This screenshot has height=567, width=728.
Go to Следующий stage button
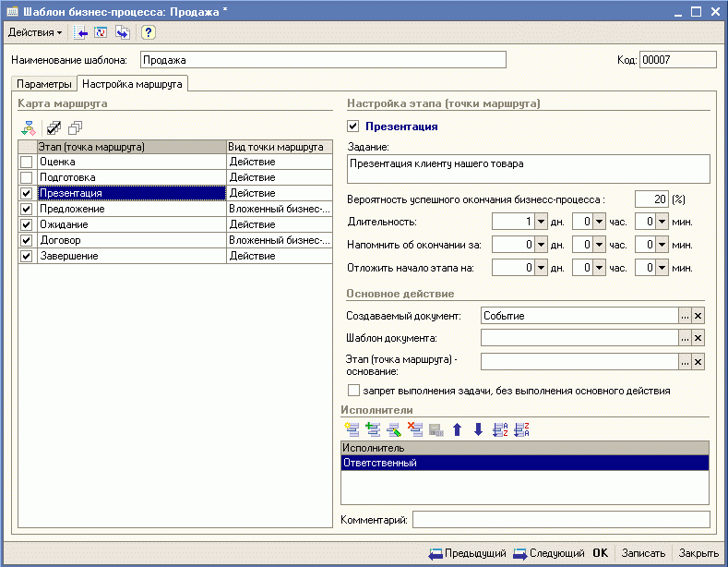point(549,553)
